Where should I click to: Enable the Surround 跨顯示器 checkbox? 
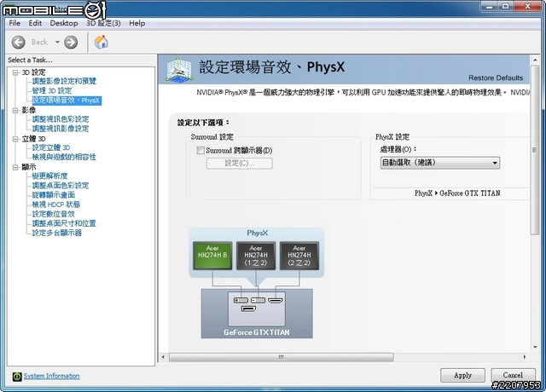200,150
